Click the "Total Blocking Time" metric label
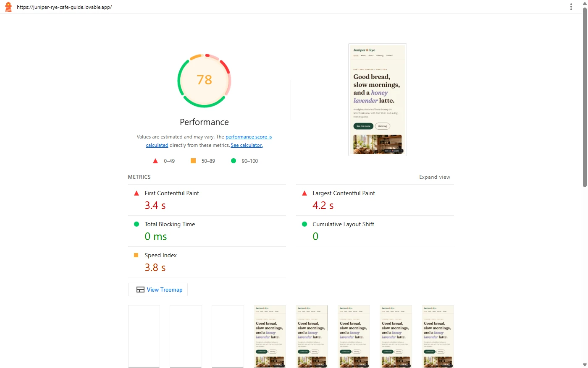The image size is (588, 368). coord(170,224)
